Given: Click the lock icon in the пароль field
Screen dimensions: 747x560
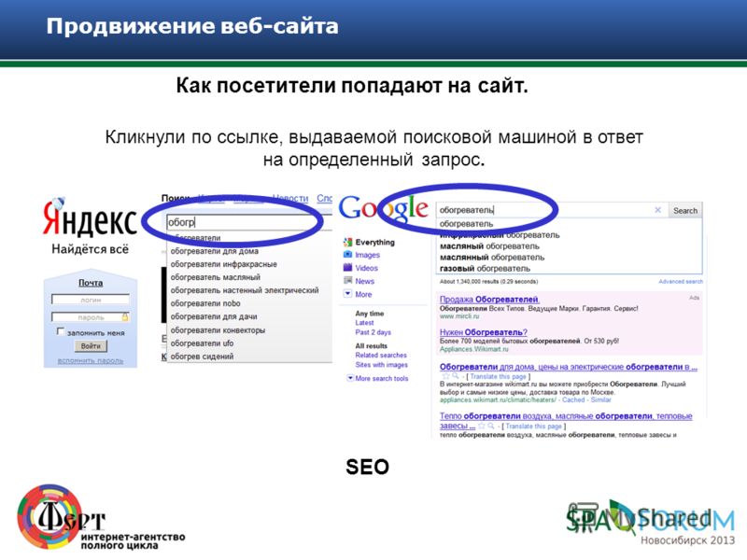Looking at the screenshot, I should (125, 316).
